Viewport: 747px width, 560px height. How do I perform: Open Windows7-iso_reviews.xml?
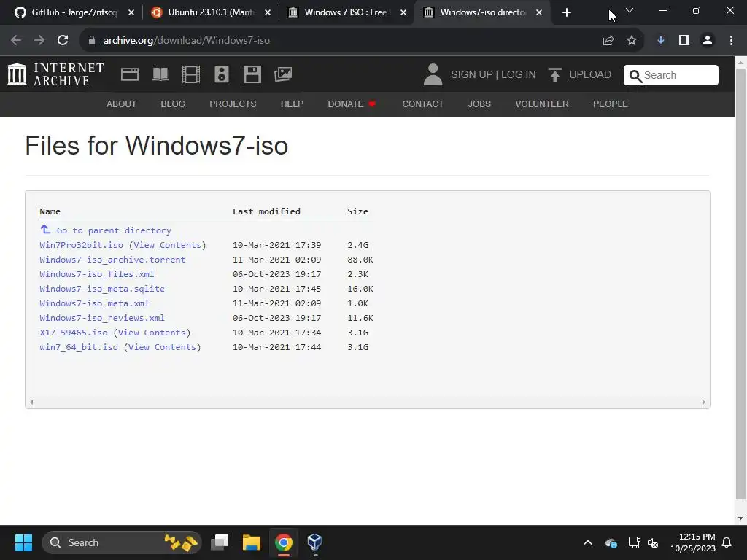(x=102, y=318)
